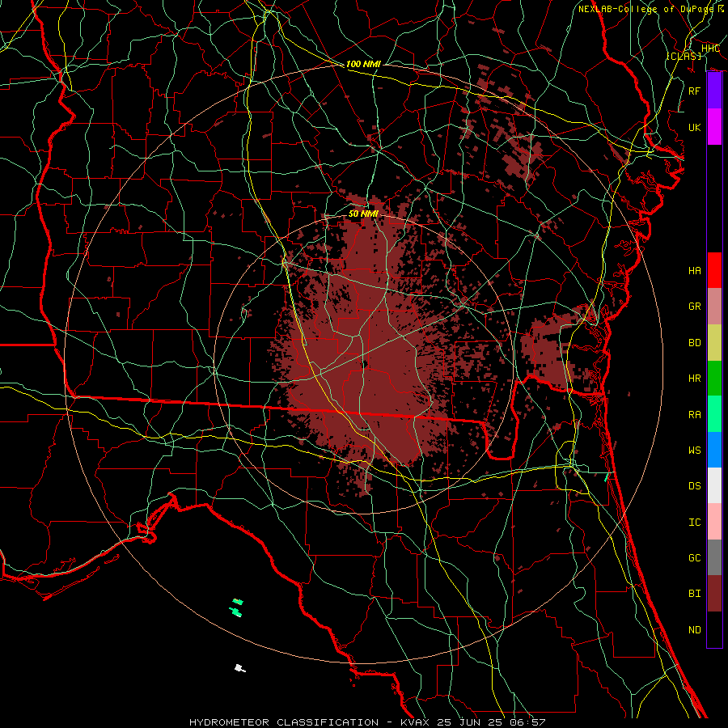Click the BI legend label
Image resolution: width=728 pixels, height=728 pixels.
[695, 594]
